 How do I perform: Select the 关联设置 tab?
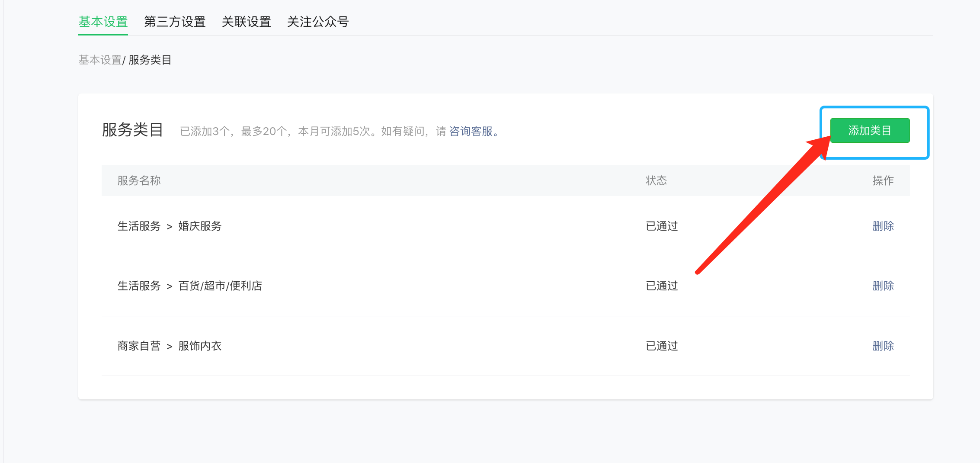click(246, 22)
